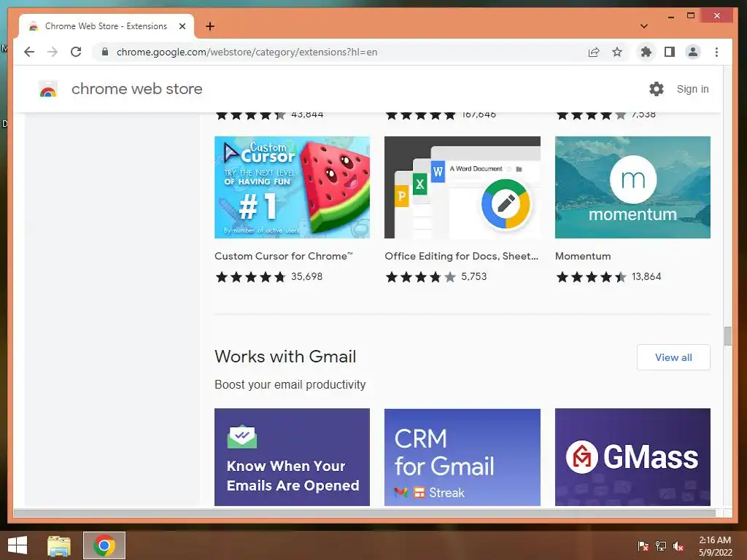Image resolution: width=747 pixels, height=560 pixels.
Task: Bookmark this tab with the star icon
Action: click(617, 52)
